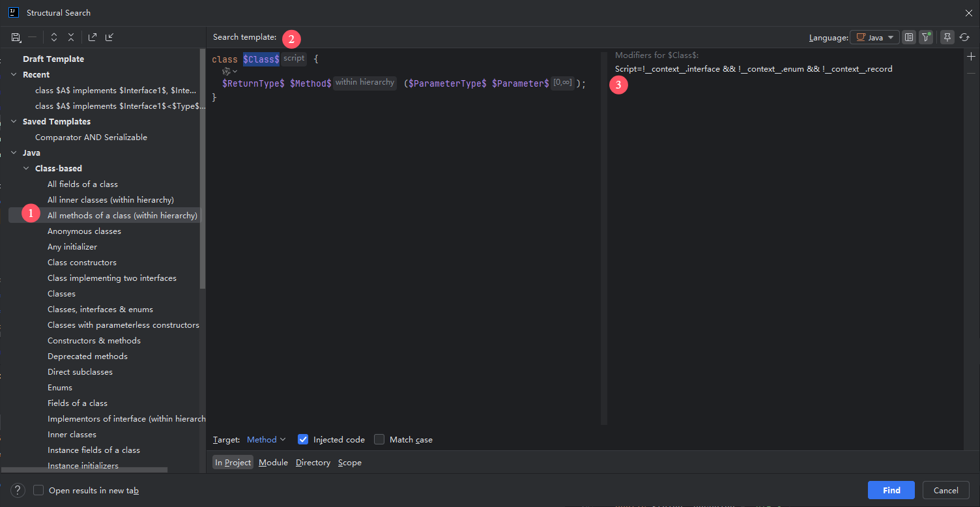
Task: Select the Classes template
Action: click(x=61, y=293)
